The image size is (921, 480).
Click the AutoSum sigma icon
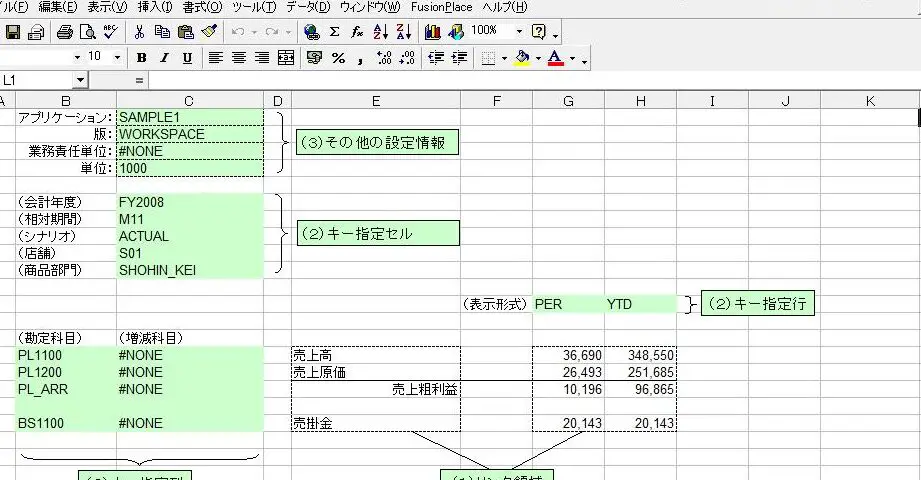[x=335, y=32]
